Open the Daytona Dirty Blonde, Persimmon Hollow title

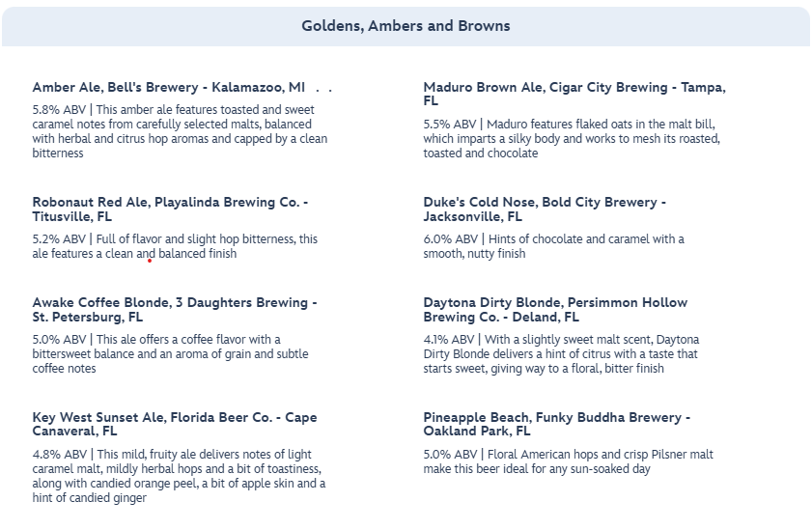(x=555, y=310)
